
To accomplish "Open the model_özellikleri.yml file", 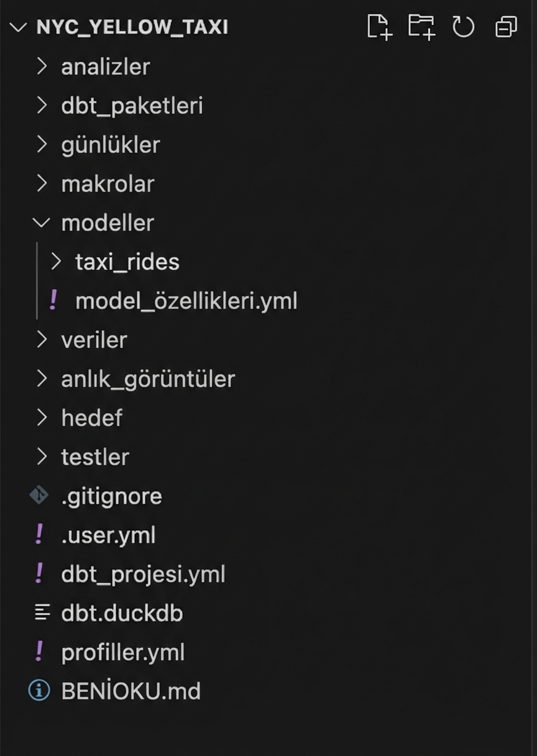I will click(x=186, y=301).
